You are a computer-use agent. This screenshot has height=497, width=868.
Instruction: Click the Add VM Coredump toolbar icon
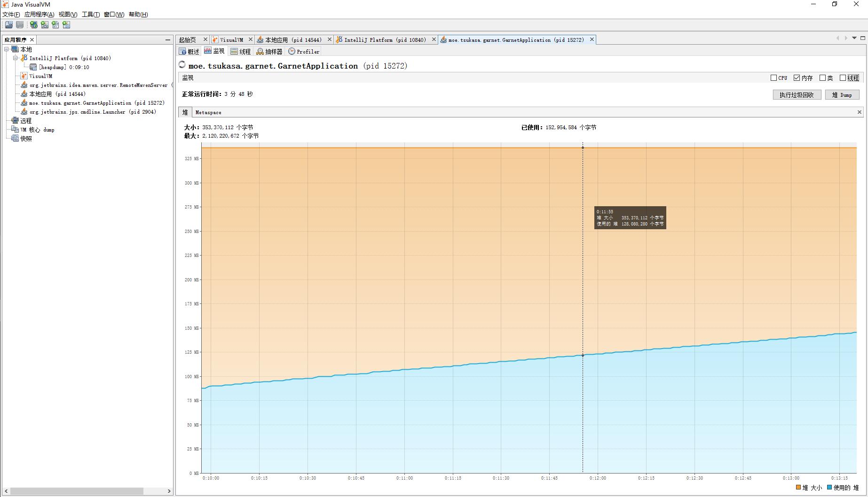pos(55,24)
